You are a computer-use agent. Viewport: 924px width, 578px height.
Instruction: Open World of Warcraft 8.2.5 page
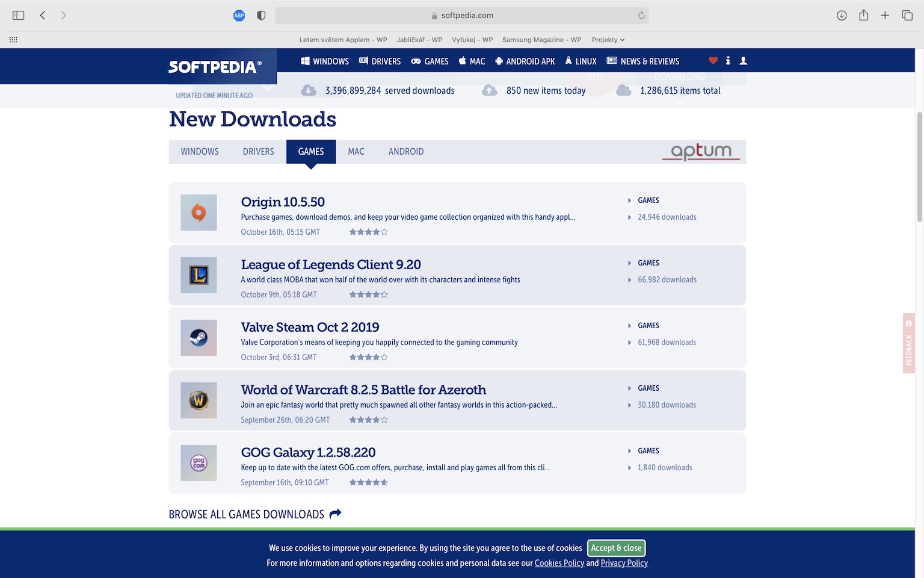tap(363, 390)
